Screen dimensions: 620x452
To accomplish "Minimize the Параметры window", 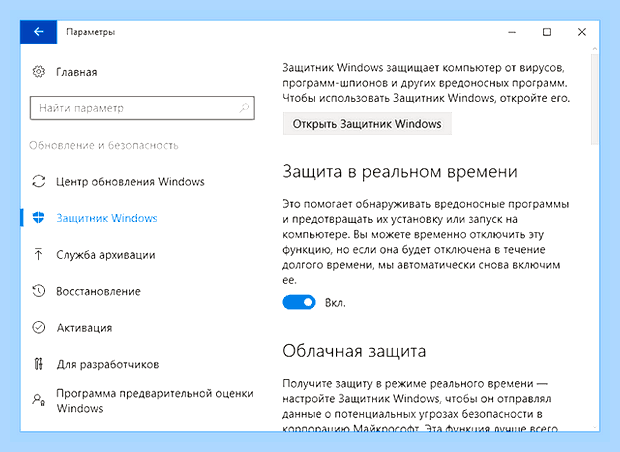I will coord(512,32).
